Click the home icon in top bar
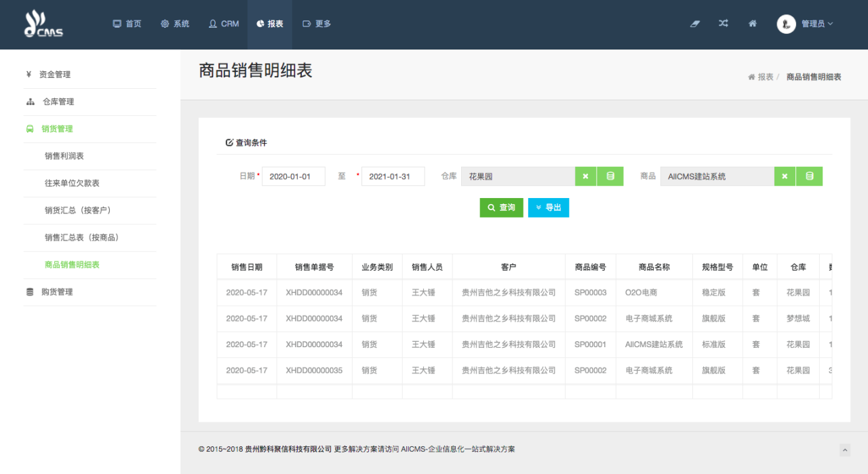868x474 pixels. pyautogui.click(x=753, y=24)
